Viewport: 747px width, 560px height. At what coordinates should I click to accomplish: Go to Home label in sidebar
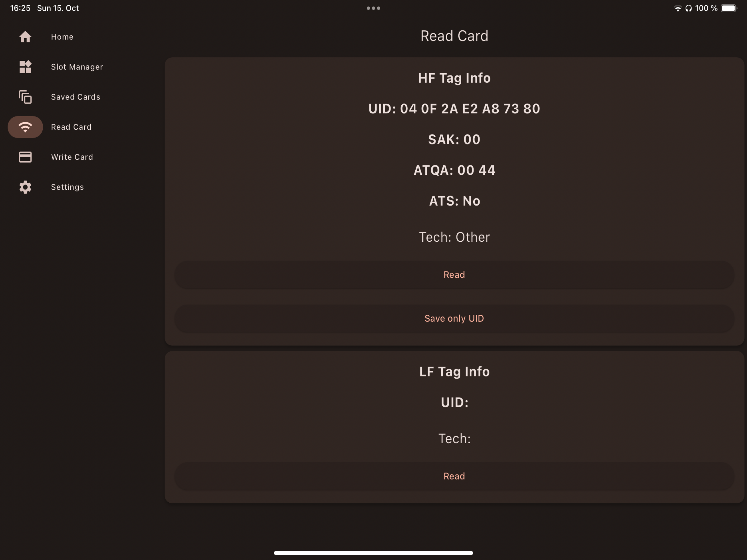tap(62, 37)
